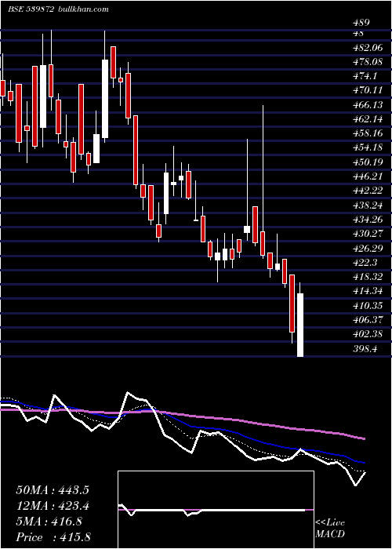Select the 406.37 price axis label
This screenshot has width=392, height=549.
pyautogui.click(x=368, y=320)
